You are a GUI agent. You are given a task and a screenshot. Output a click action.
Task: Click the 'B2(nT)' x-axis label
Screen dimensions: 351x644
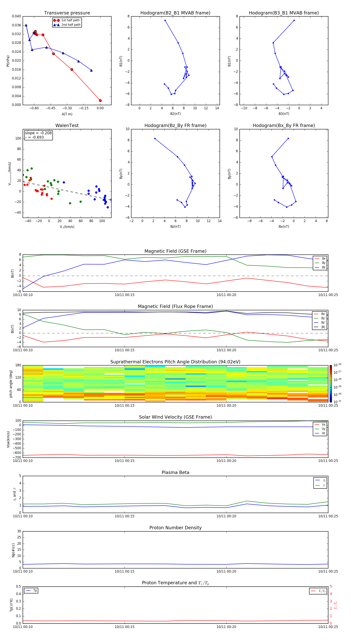[x=175, y=114]
